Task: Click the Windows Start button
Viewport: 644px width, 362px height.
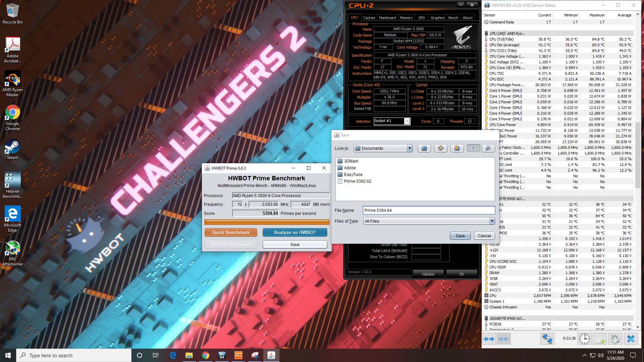Action: click(8, 355)
